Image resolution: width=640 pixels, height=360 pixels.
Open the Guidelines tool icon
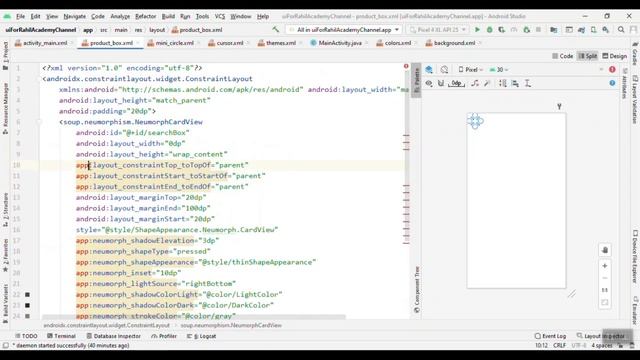pos(528,83)
